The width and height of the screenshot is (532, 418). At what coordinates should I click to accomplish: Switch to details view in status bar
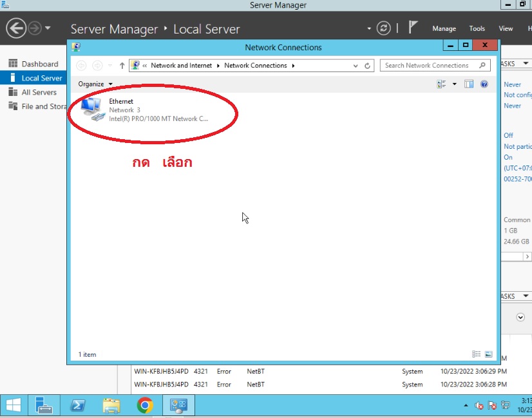pyautogui.click(x=477, y=354)
